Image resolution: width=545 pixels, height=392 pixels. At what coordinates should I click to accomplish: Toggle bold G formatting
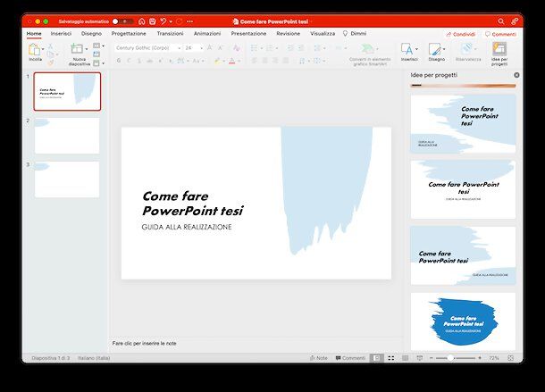(x=119, y=61)
